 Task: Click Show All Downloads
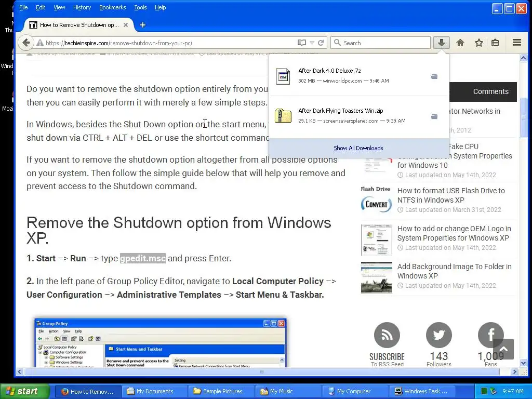[358, 148]
